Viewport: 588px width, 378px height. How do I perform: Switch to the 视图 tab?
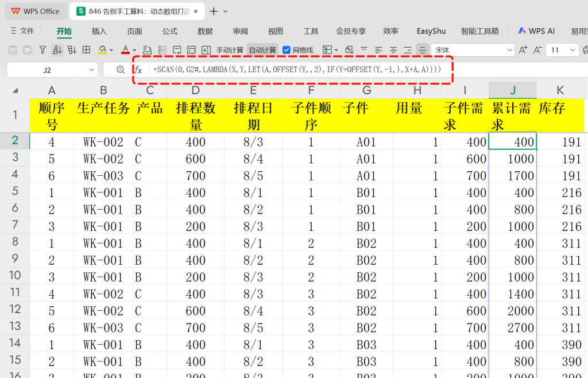click(x=275, y=31)
